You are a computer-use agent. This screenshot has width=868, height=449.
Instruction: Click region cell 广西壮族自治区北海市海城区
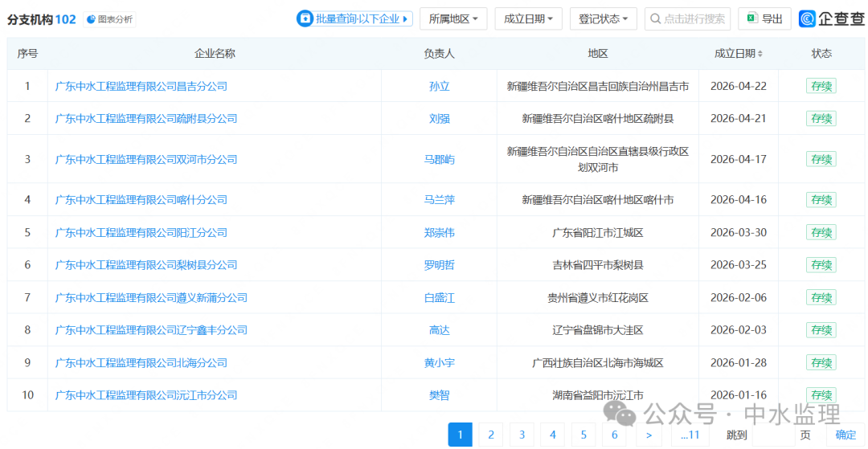click(598, 363)
